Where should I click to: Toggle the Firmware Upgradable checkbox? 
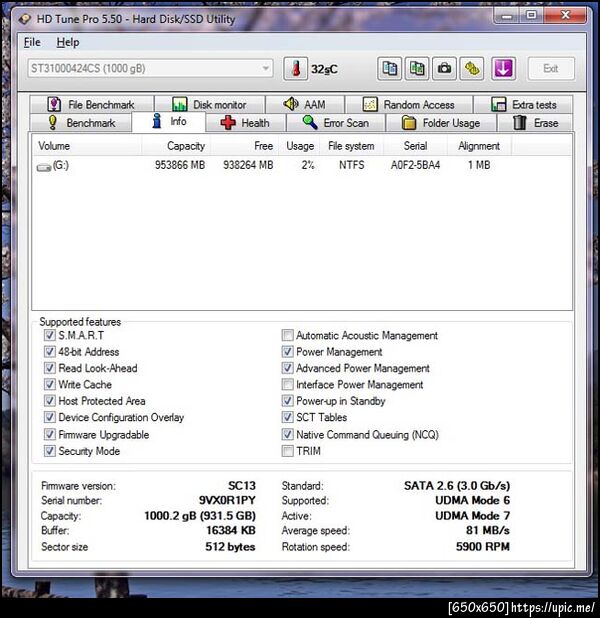pyautogui.click(x=49, y=434)
